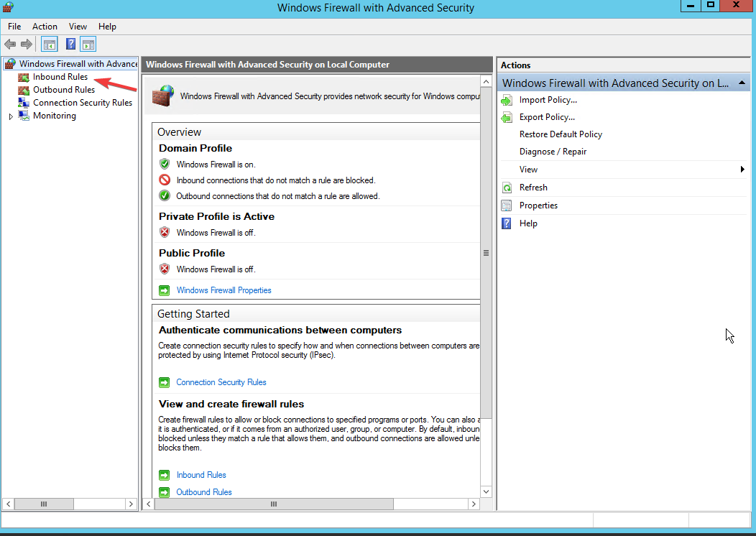Image resolution: width=756 pixels, height=536 pixels.
Task: Click Diagnose / Repair action
Action: pos(553,152)
